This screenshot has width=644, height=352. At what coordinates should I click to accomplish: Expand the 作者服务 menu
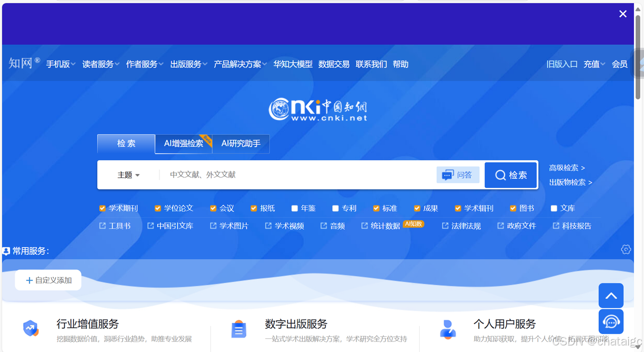(x=145, y=64)
